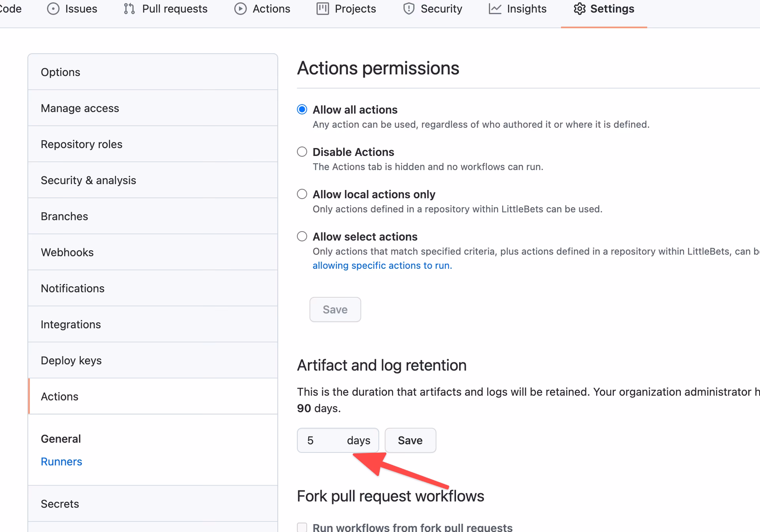Save the artifact retention setting
Viewport: 760px width, 532px height.
pyautogui.click(x=410, y=440)
